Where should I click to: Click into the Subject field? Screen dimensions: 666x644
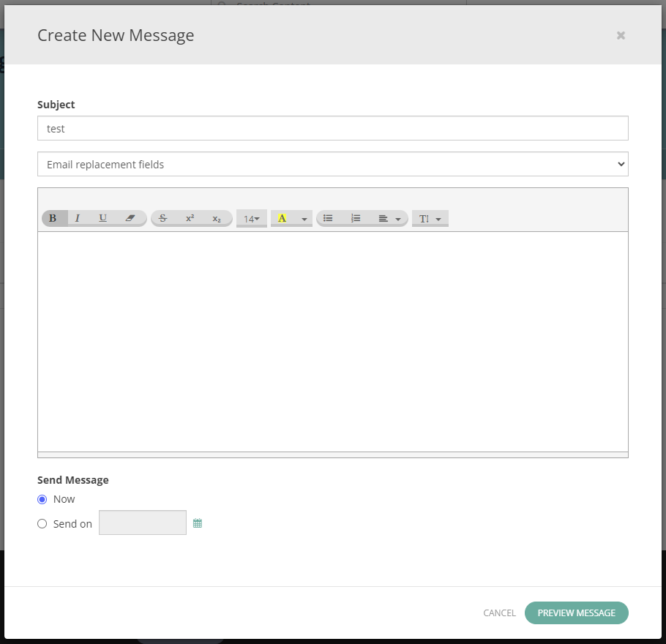332,128
